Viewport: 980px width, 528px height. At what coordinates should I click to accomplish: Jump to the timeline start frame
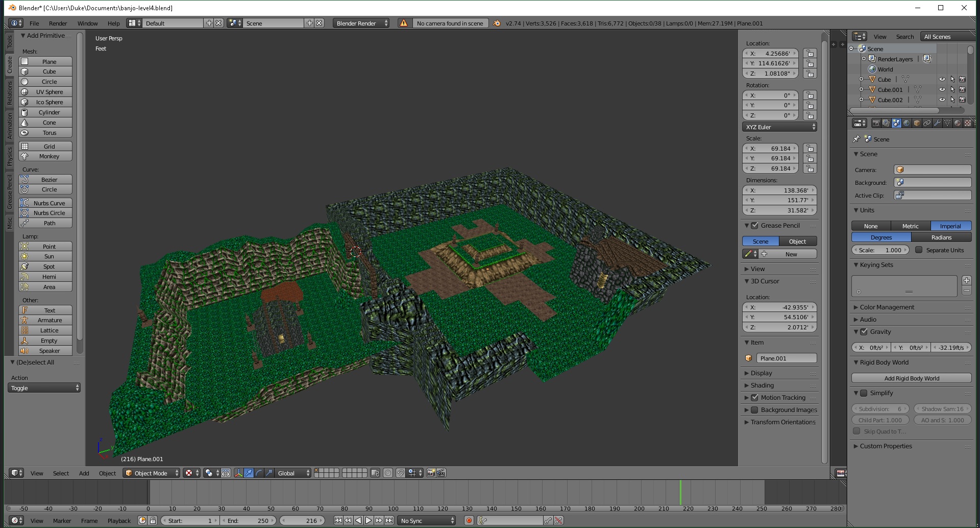(x=338, y=520)
